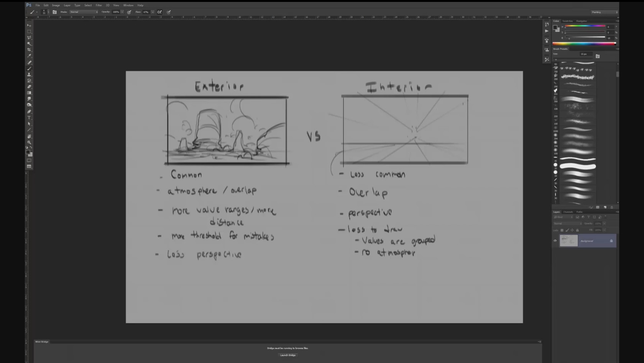Screen dimensions: 644x363
Task: Click the Background layer thumbnail
Action: [x=568, y=240]
